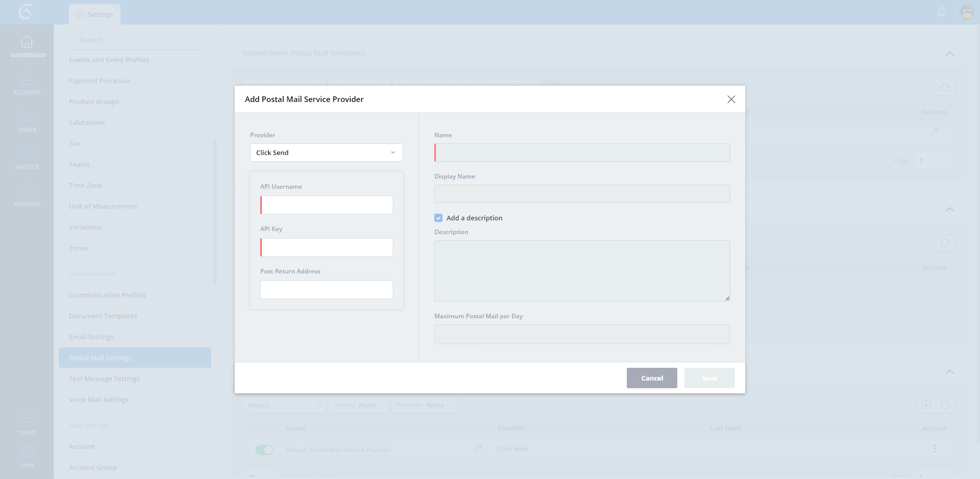Uncheck the Add a description checkbox
Image resolution: width=980 pixels, height=479 pixels.
pos(438,218)
